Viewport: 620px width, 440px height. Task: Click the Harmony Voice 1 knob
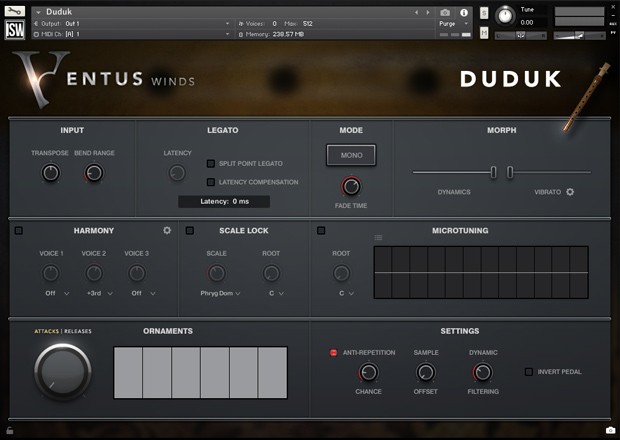pos(51,273)
